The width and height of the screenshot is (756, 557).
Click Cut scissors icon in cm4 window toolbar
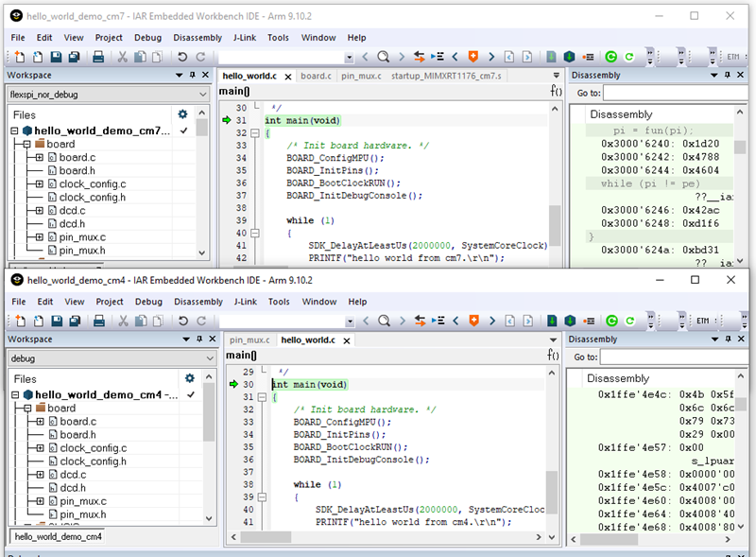coord(124,321)
